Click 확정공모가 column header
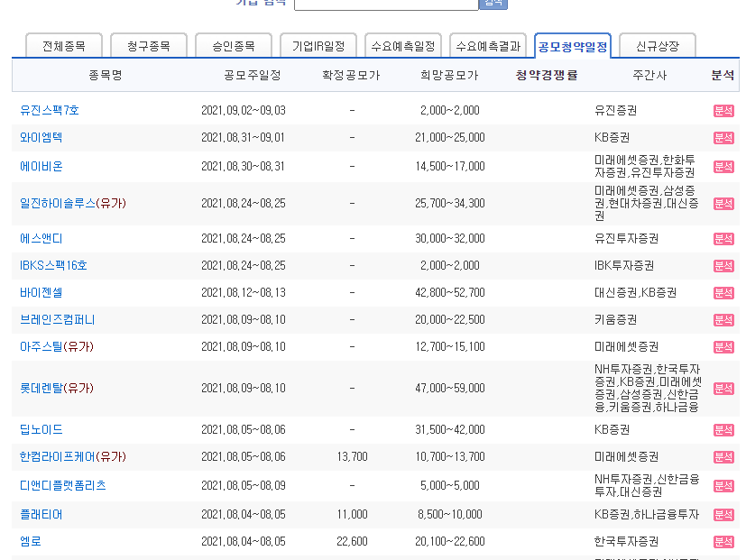The height and width of the screenshot is (560, 746). click(351, 75)
